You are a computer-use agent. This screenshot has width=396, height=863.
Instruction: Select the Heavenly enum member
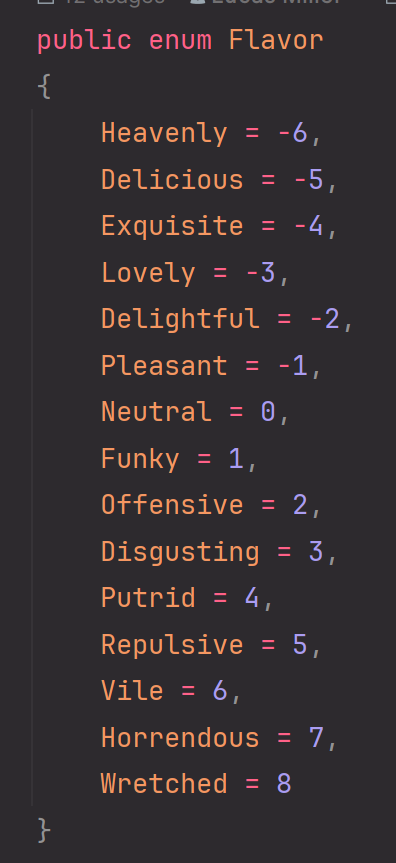(x=164, y=134)
